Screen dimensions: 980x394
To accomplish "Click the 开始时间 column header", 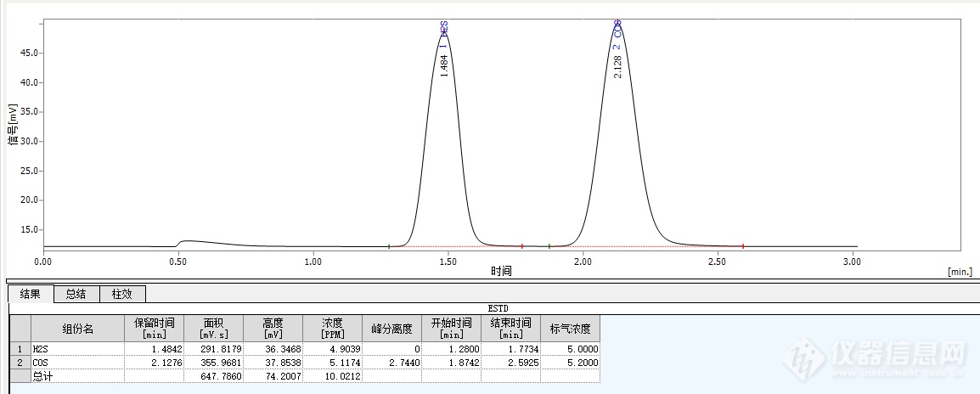I will [451, 329].
